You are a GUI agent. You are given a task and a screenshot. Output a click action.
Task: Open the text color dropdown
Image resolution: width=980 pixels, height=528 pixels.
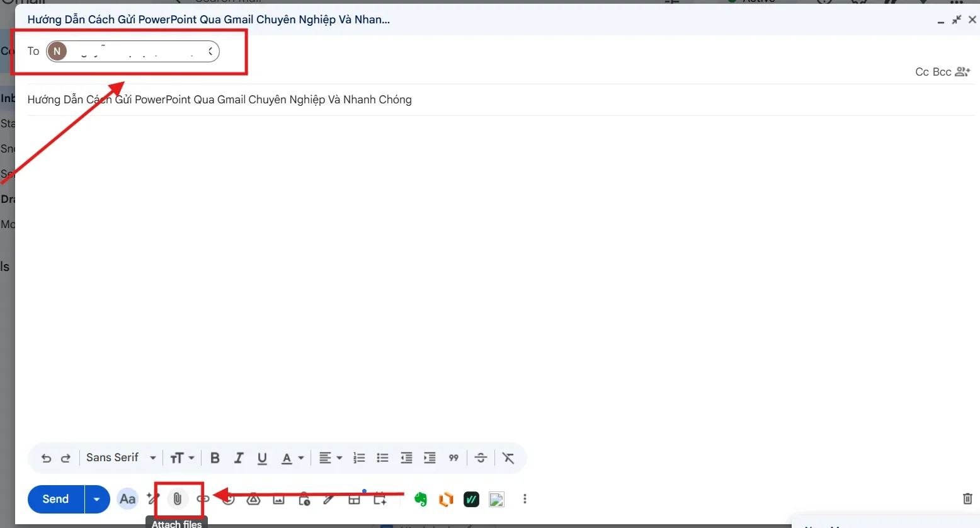coord(292,458)
